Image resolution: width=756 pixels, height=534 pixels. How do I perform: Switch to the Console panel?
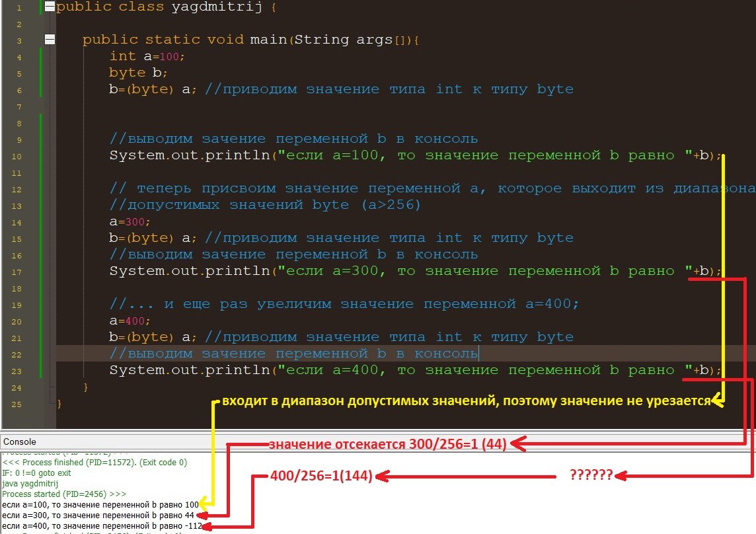tap(20, 441)
